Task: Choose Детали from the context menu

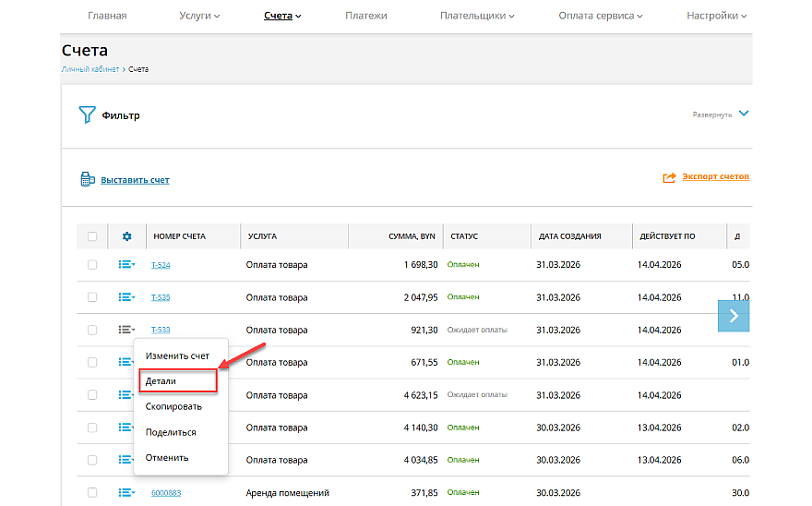Action: pos(161,380)
